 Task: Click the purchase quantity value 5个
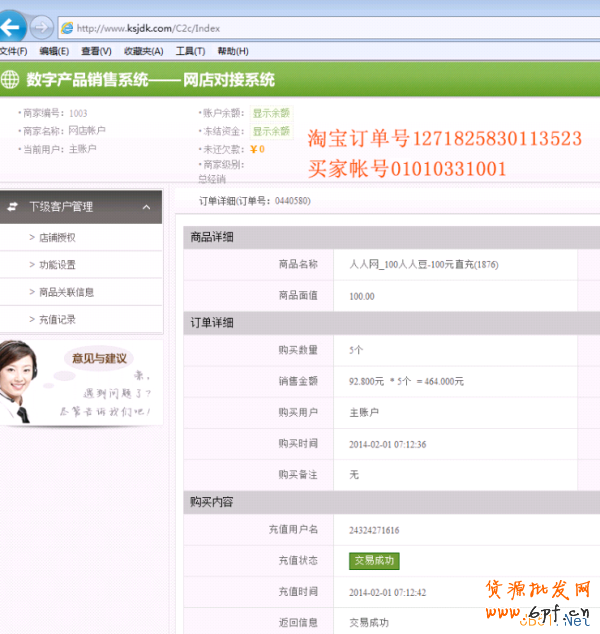pos(356,350)
